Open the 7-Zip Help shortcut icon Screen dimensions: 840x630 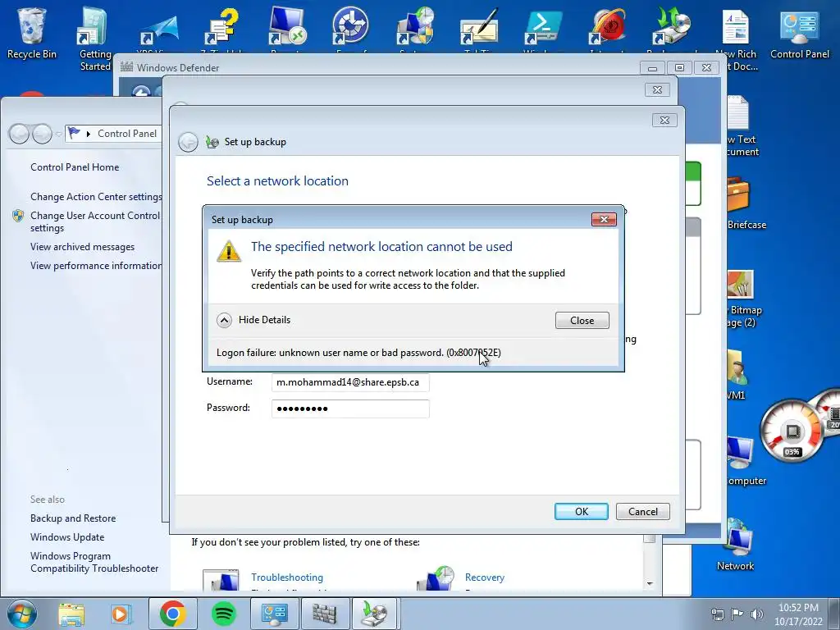[x=221, y=28]
